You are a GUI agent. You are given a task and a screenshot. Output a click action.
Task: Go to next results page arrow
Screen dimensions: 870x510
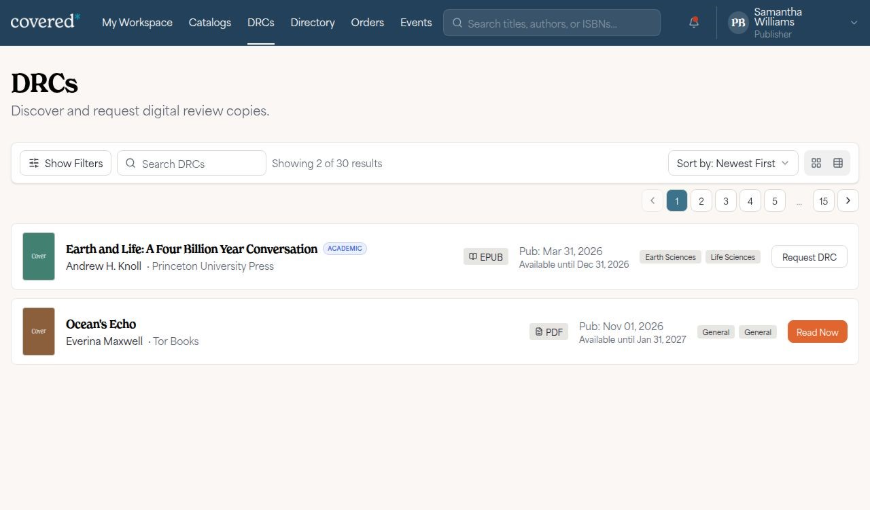point(848,201)
